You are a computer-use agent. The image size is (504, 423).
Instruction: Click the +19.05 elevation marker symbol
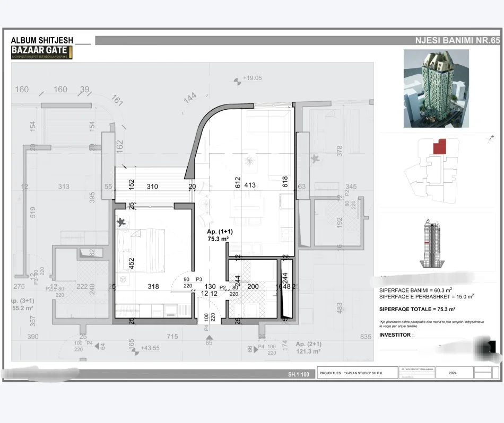[237, 80]
